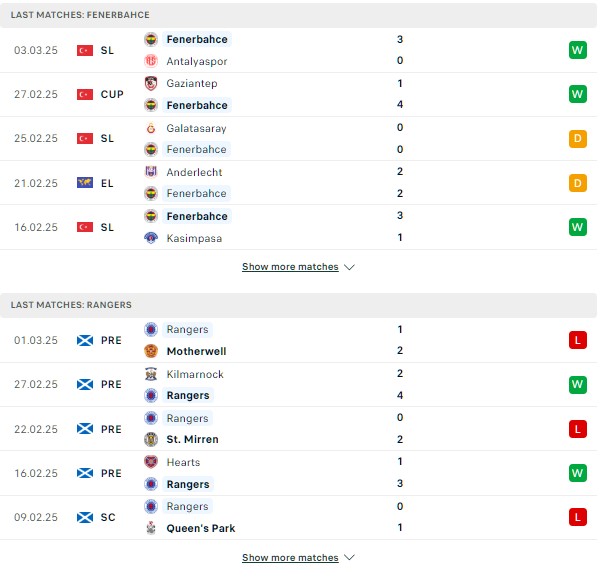This screenshot has width=600, height=578.
Task: Click the Antalyaspor club crest
Action: click(151, 61)
